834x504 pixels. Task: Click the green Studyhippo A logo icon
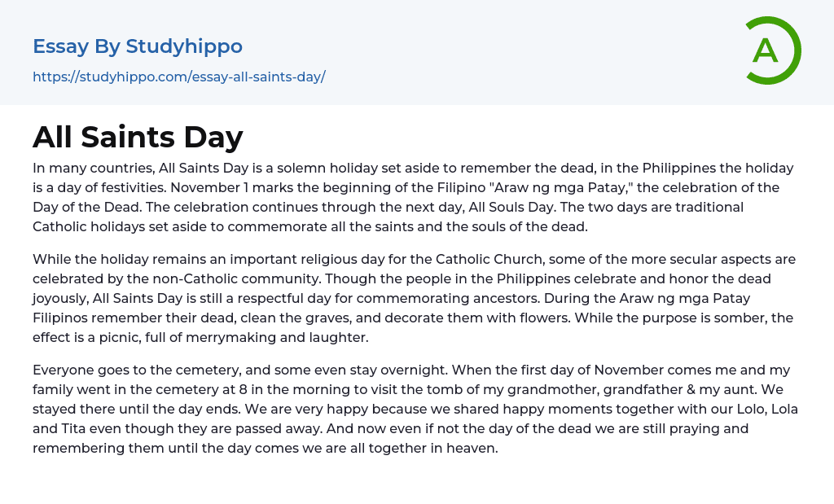pyautogui.click(x=770, y=50)
